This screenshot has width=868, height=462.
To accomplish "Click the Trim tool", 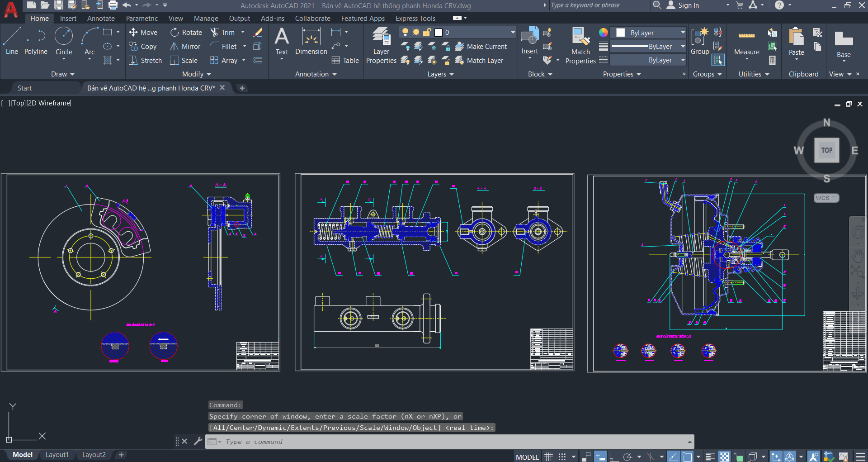I will click(x=223, y=33).
